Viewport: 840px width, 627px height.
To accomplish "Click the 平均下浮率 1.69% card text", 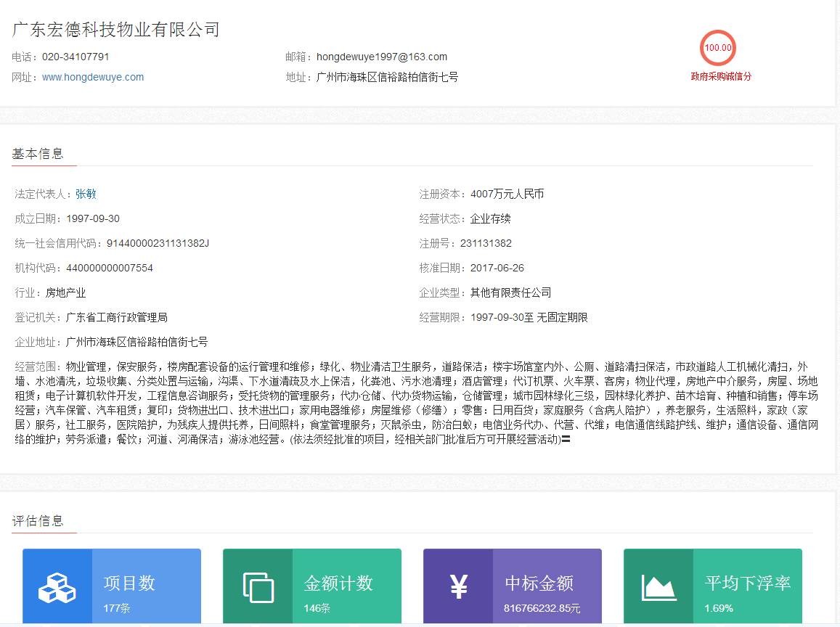I will coord(747,594).
